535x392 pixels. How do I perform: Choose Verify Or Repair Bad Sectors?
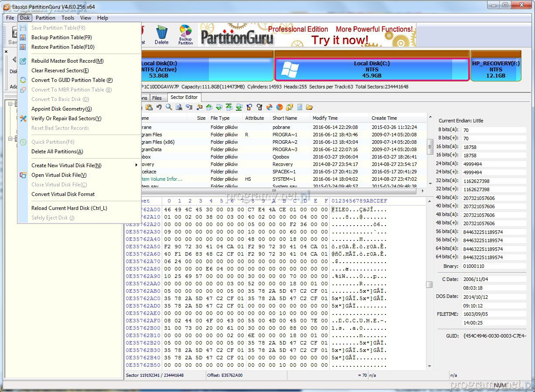click(x=66, y=118)
